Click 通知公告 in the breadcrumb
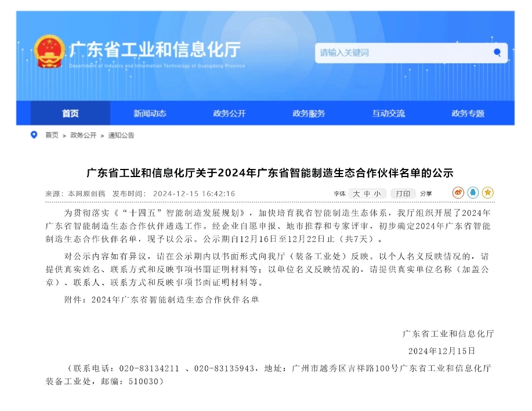Image resolution: width=532 pixels, height=411 pixels. pos(121,135)
